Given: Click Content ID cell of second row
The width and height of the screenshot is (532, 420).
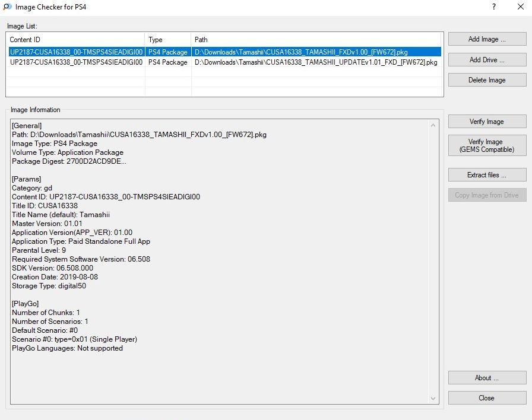Looking at the screenshot, I should pyautogui.click(x=77, y=62).
